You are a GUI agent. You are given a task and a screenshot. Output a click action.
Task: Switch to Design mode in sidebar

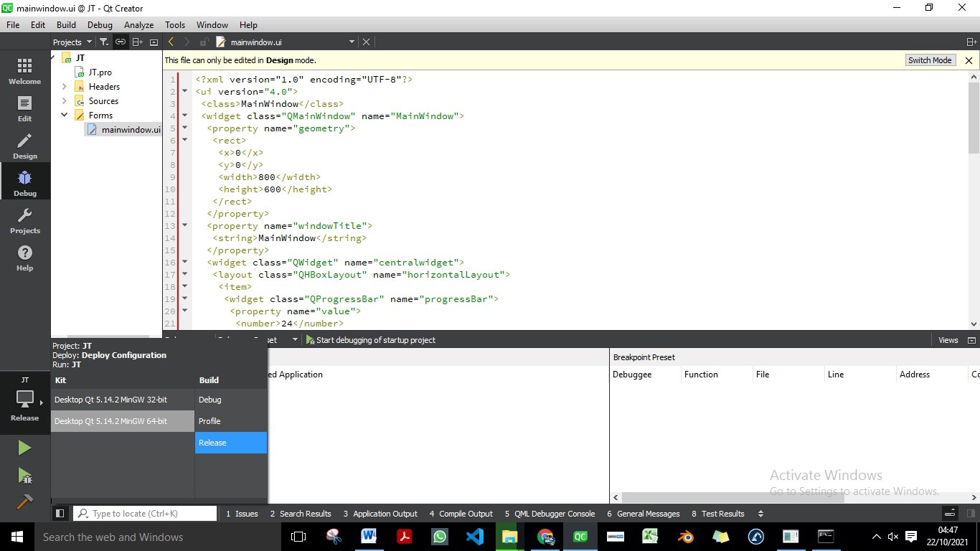tap(24, 146)
